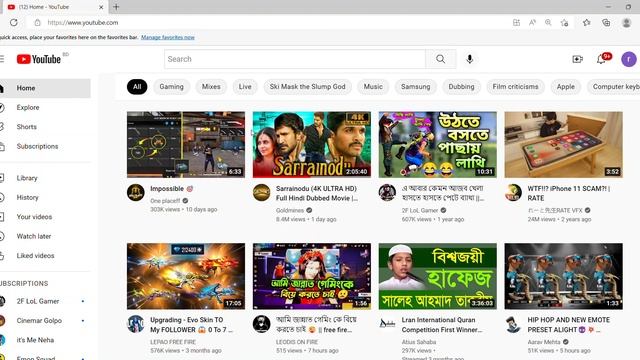This screenshot has height=360, width=640.
Task: Click the browser address bar URL
Action: coord(83,22)
